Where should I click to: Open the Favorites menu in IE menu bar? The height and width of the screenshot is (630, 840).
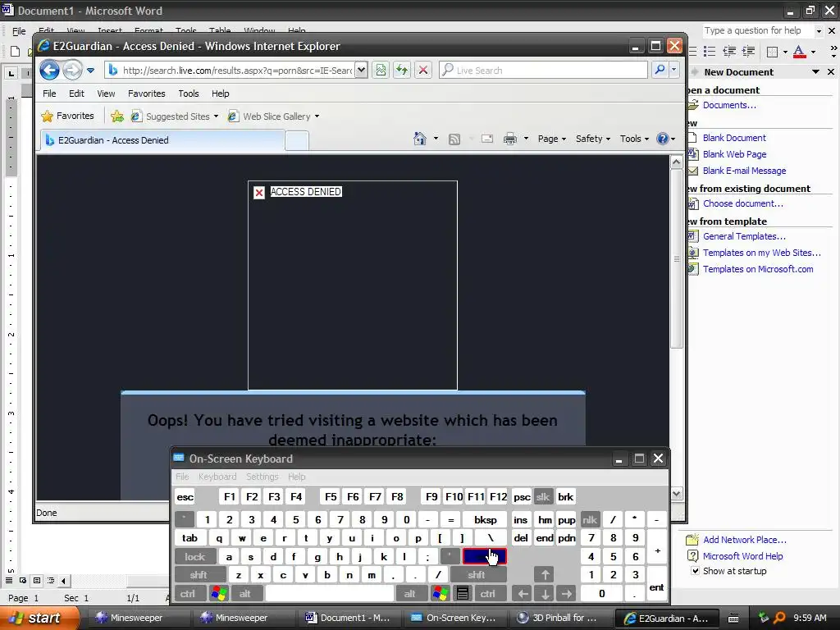pyautogui.click(x=146, y=94)
